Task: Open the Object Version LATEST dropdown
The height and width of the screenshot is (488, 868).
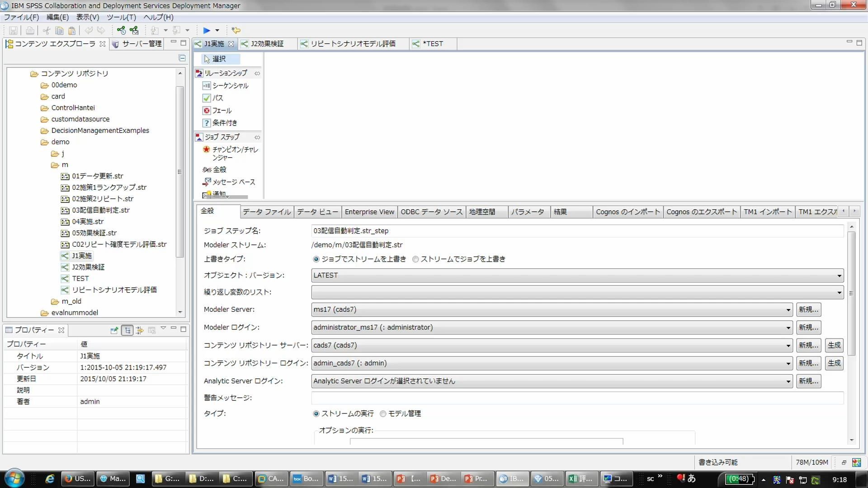Action: [x=839, y=276]
